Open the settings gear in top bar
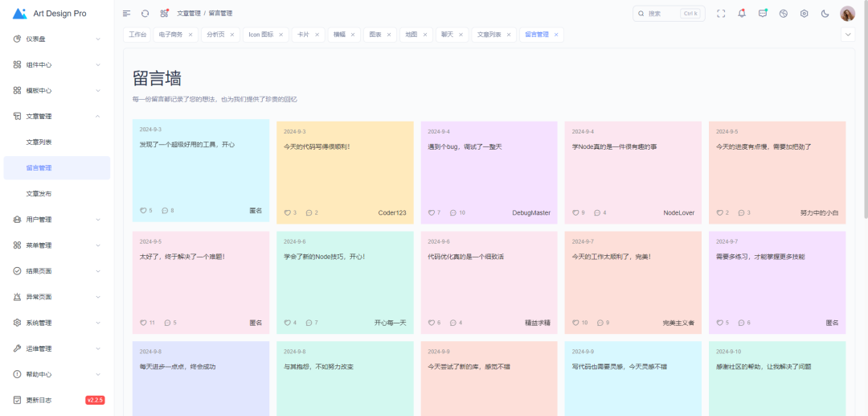Screen dimensions: 868x416 804,14
